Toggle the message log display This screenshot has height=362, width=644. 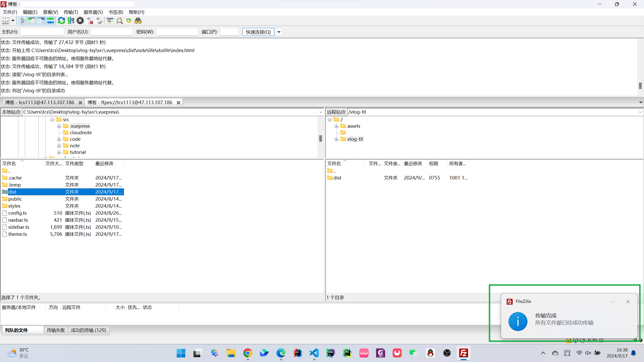tap(22, 21)
